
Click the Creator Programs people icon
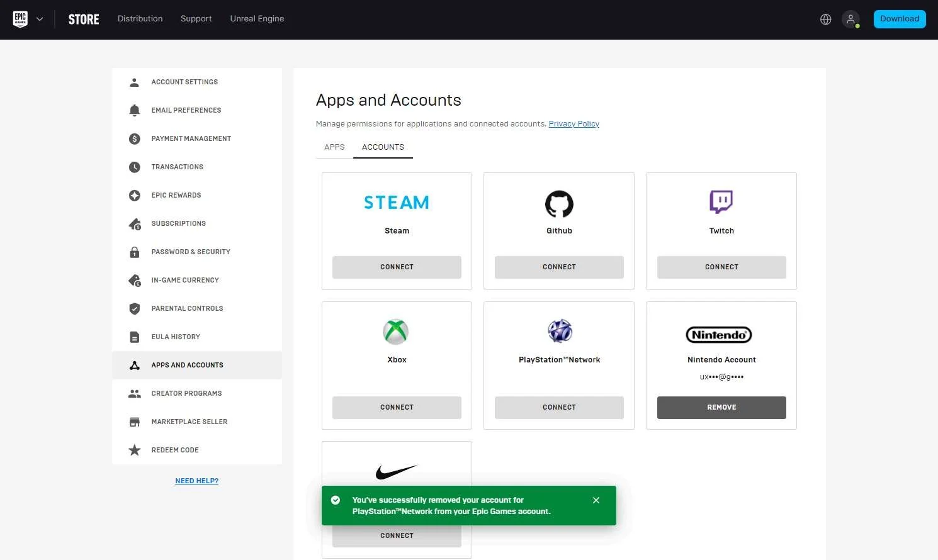(134, 394)
